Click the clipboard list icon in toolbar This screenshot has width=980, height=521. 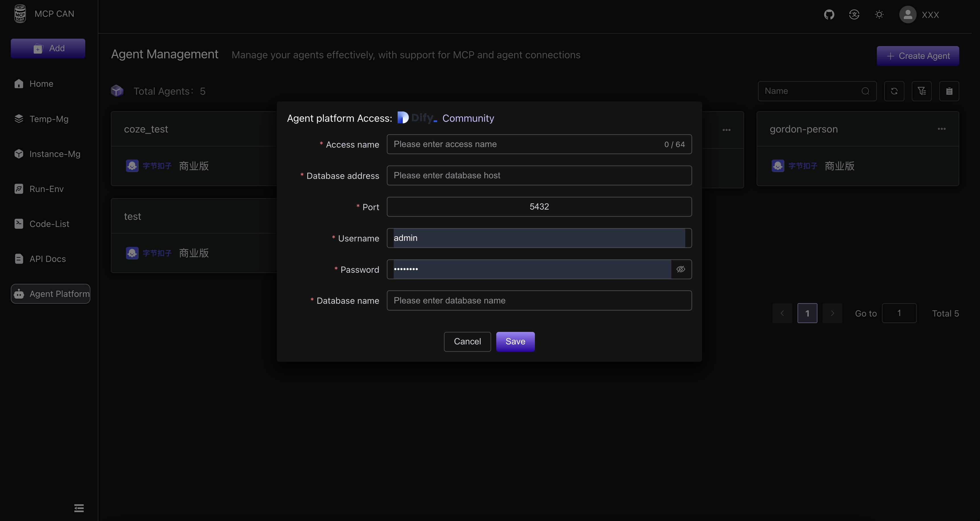coord(949,91)
